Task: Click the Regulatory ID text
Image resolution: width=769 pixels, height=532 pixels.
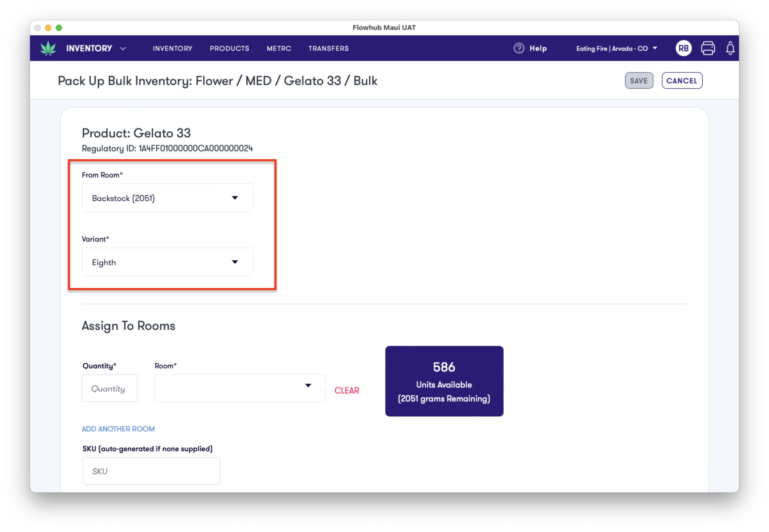Action: [x=167, y=148]
